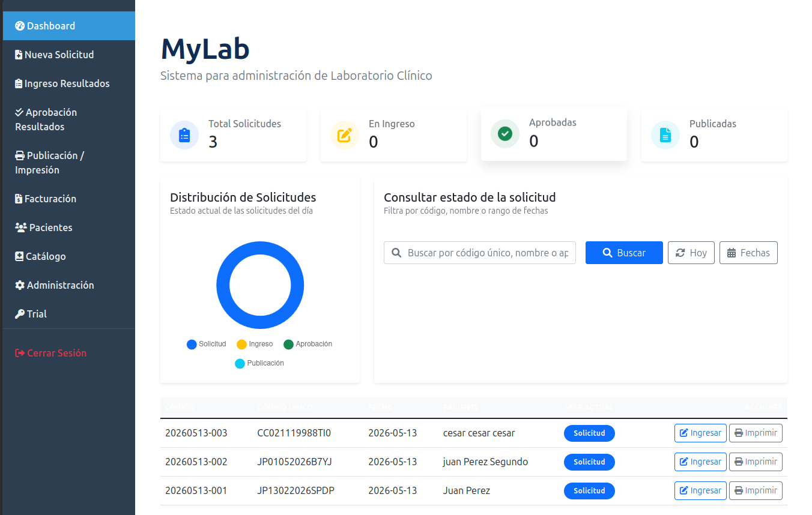Click the Catálogo medical book icon
The image size is (812, 515).
[x=19, y=256]
